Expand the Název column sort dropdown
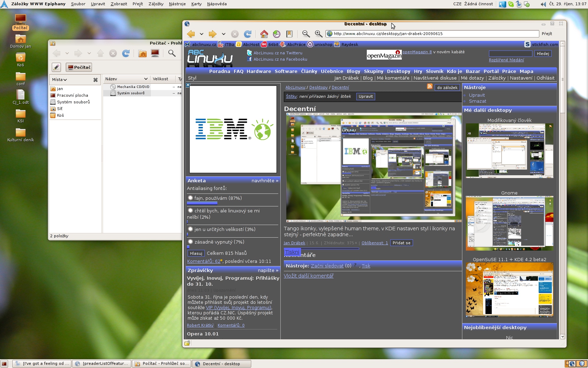 click(146, 79)
